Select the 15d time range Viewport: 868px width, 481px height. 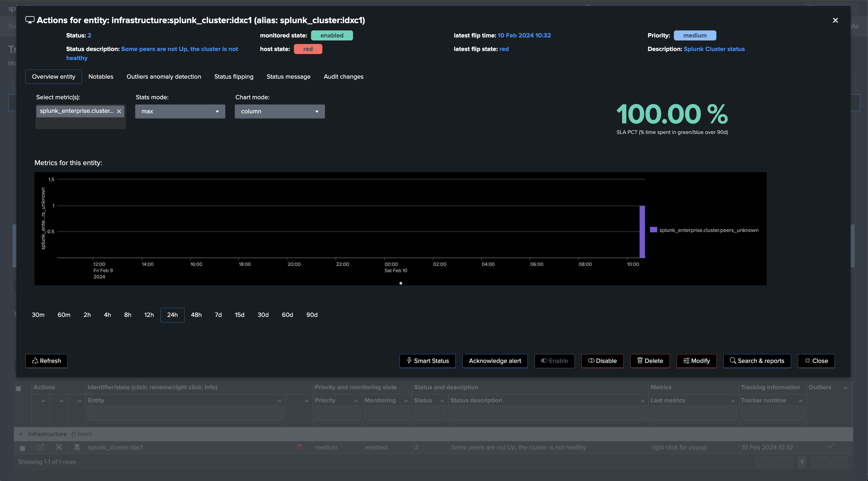click(x=240, y=315)
